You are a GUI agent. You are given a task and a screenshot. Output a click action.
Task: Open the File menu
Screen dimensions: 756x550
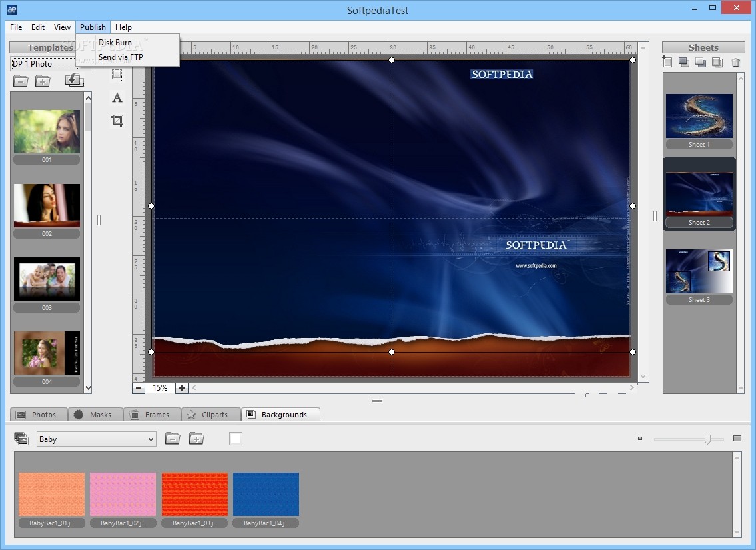coord(16,27)
